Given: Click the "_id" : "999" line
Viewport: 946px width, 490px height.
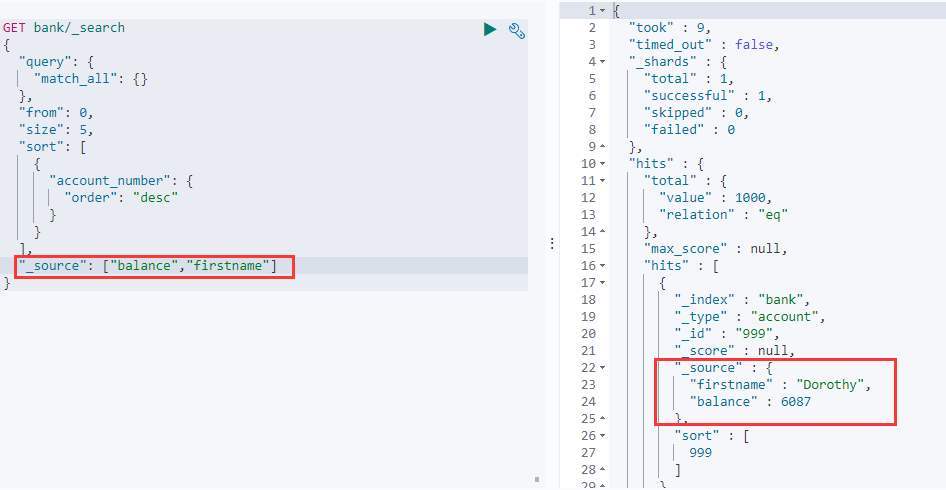Looking at the screenshot, I should click(x=727, y=333).
